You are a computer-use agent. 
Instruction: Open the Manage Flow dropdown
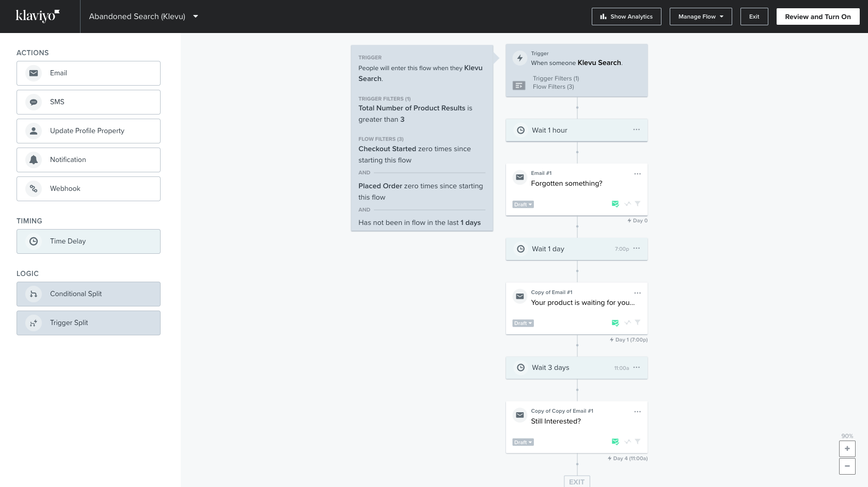point(701,17)
